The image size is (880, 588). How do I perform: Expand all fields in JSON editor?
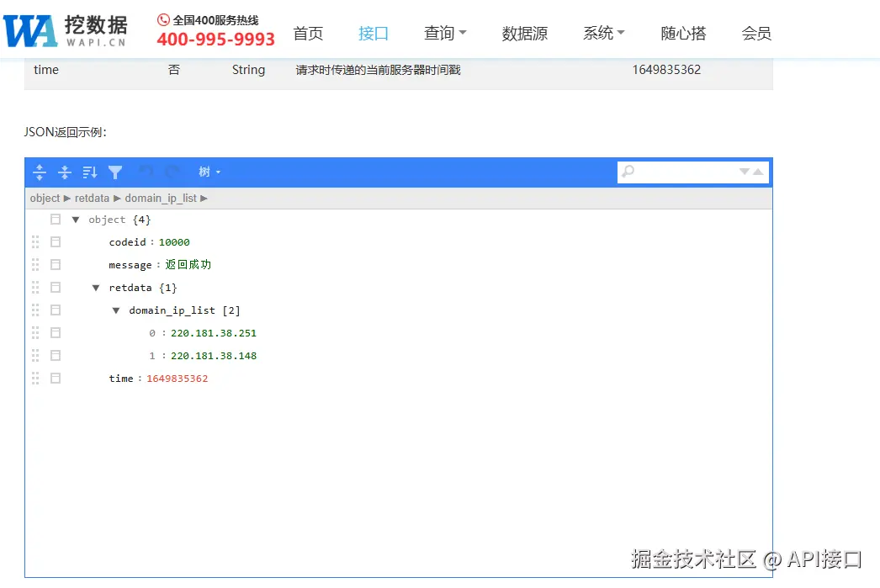tap(40, 172)
